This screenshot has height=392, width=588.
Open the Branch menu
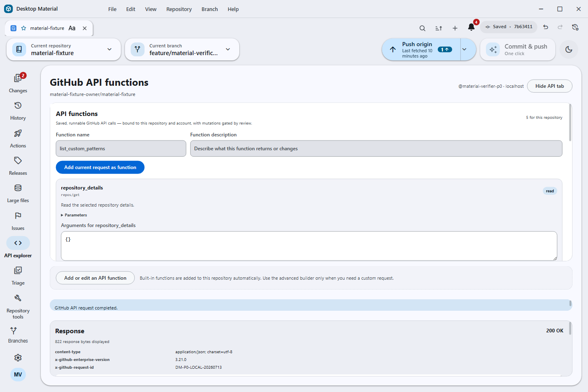[209, 9]
